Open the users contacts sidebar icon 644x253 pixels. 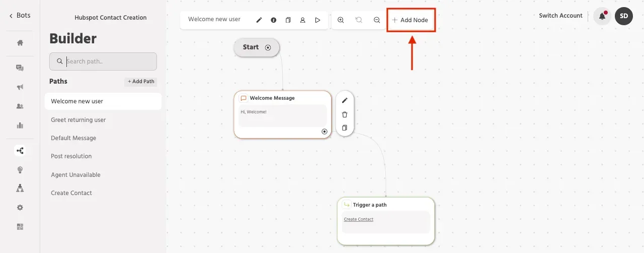coord(20,106)
